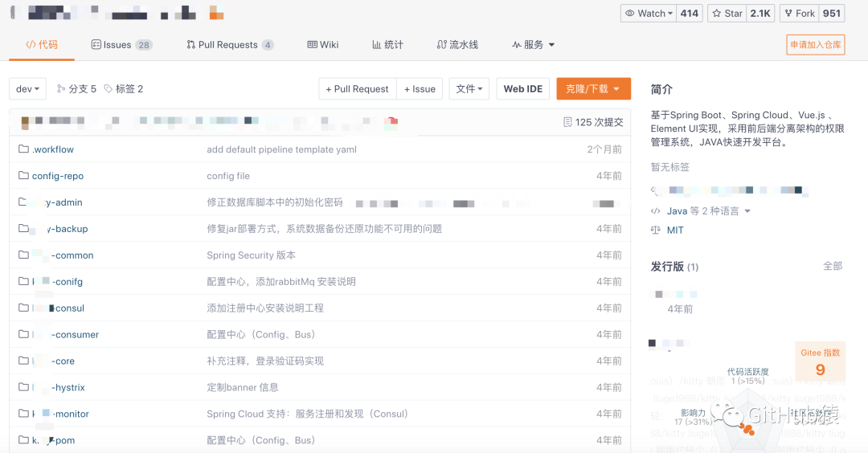
Task: Click 申请加入仓库 button
Action: point(816,45)
